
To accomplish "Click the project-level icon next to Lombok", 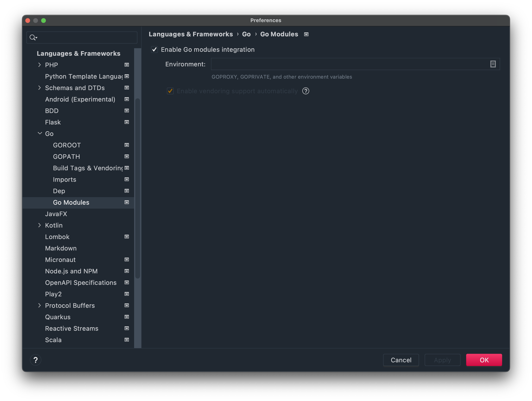I will coord(127,237).
